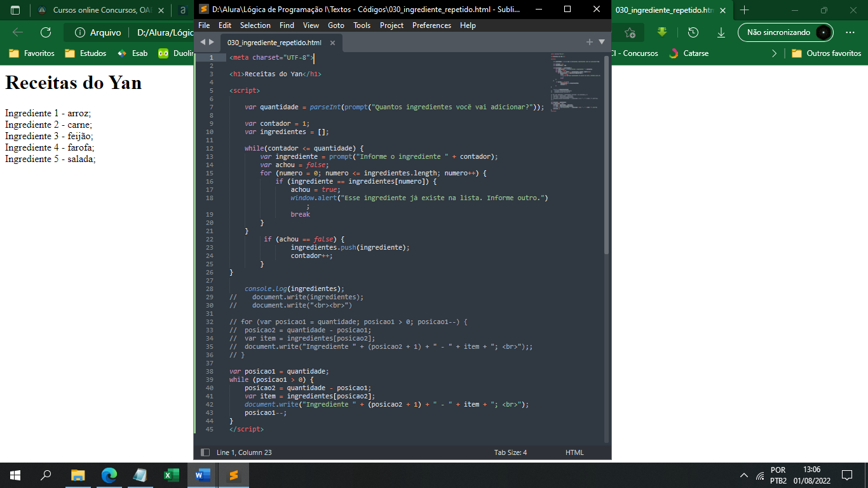Open the Sublime tab list dropdown arrow
Viewport: 868px width, 488px height.
point(601,42)
